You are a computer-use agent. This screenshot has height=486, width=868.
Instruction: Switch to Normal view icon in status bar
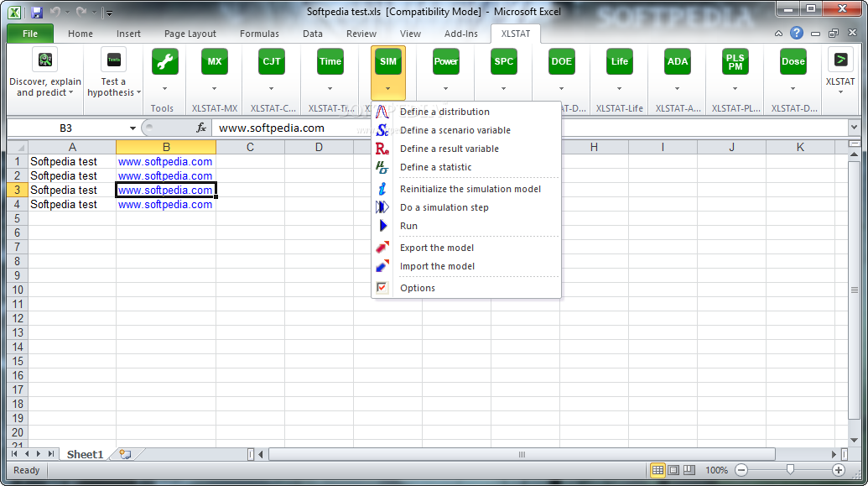(657, 470)
